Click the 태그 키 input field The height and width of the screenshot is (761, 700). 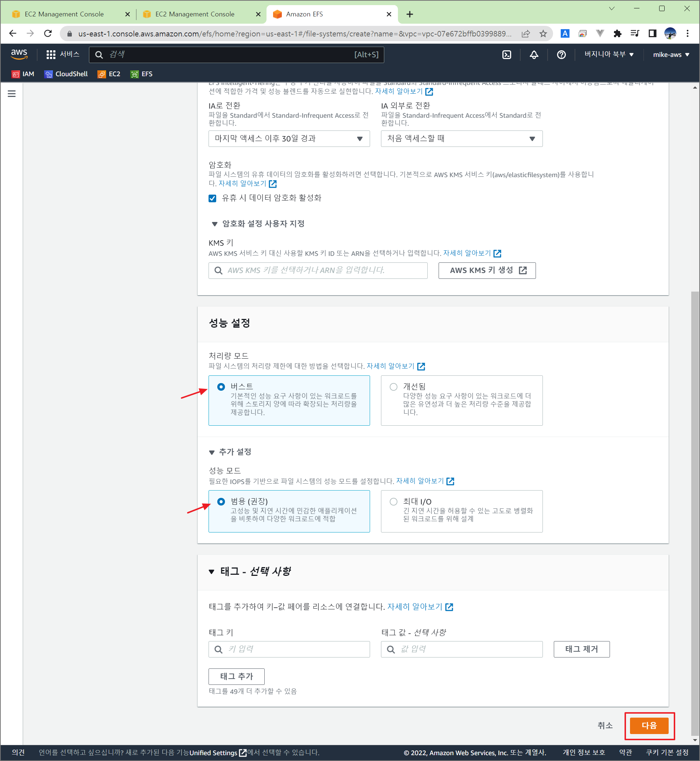click(x=289, y=649)
